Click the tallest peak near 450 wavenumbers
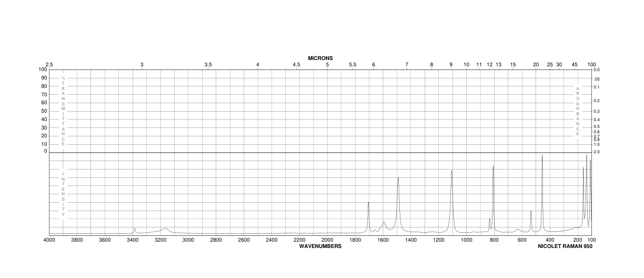Image resolution: width=644 pixels, height=278 pixels. [x=542, y=155]
